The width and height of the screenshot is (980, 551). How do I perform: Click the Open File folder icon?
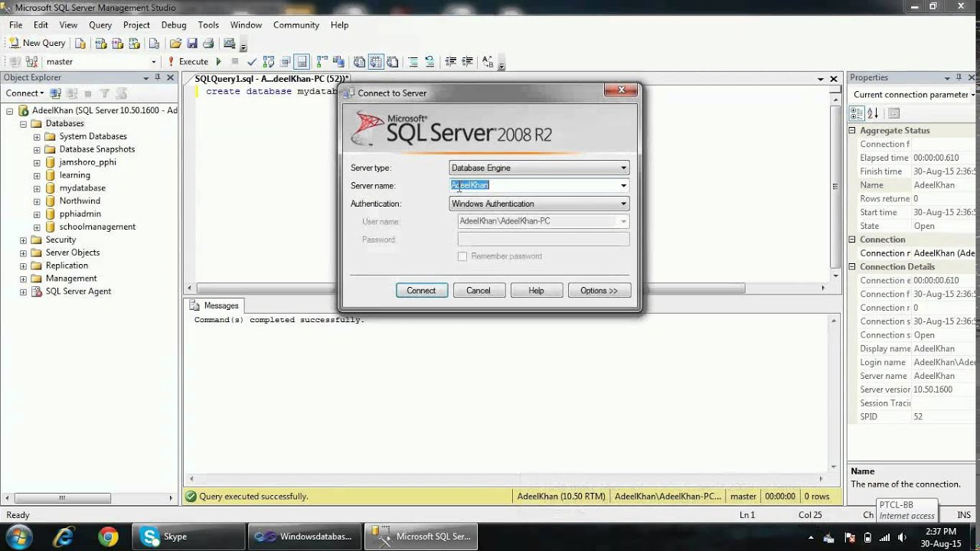tap(175, 43)
